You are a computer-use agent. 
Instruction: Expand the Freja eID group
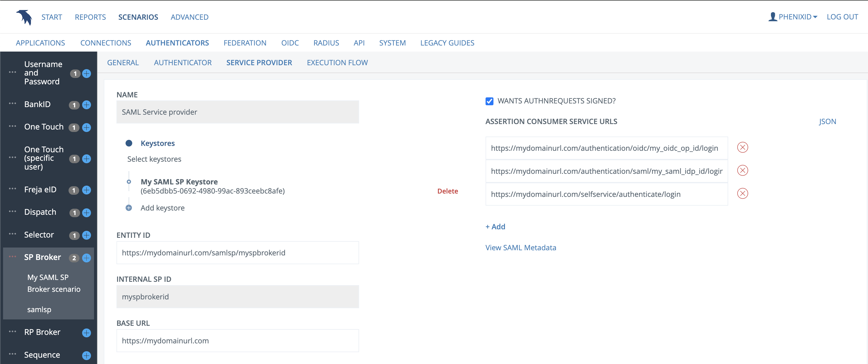coord(40,189)
